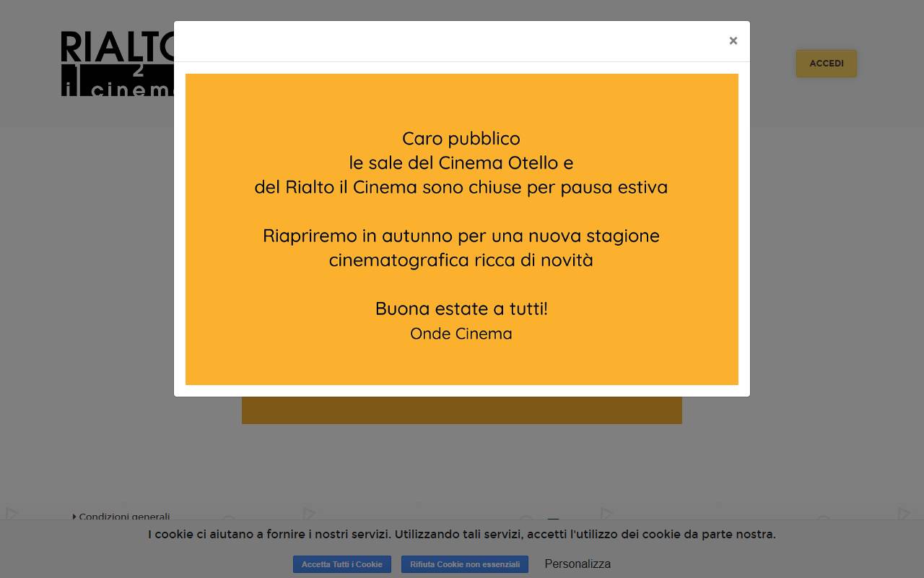924x578 pixels.
Task: Click the Rialto il cinema logo
Action: coord(118,64)
